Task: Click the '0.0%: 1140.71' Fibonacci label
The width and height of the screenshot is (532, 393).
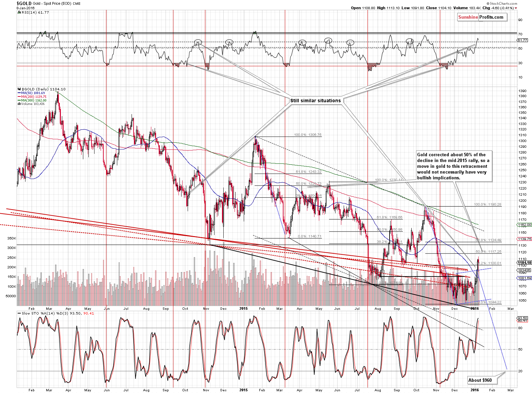Action: (x=310, y=236)
